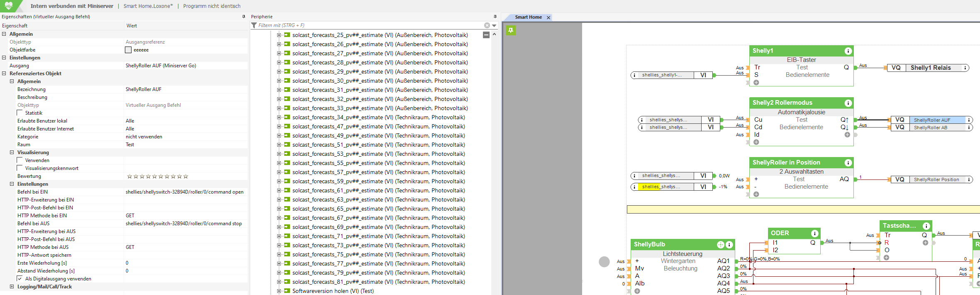Screen dimensions: 980x295
Task: Expand solcast_forecasts_34 tree node
Action: pyautogui.click(x=279, y=117)
